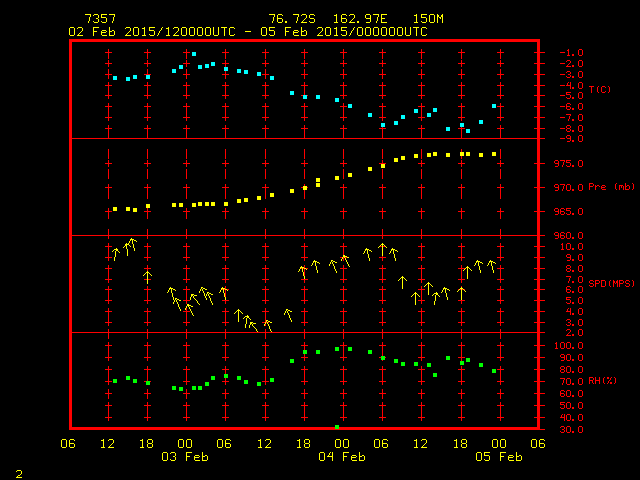Click the 00 hour label above 03 Feb

coord(185,444)
